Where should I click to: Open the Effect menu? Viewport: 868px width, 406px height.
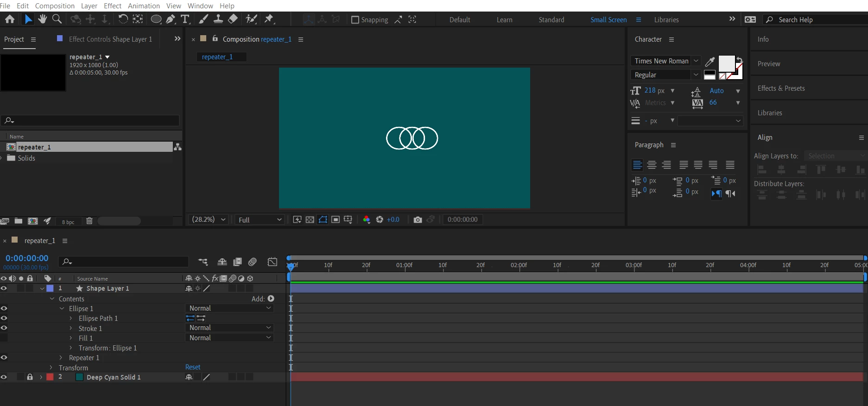coord(113,6)
